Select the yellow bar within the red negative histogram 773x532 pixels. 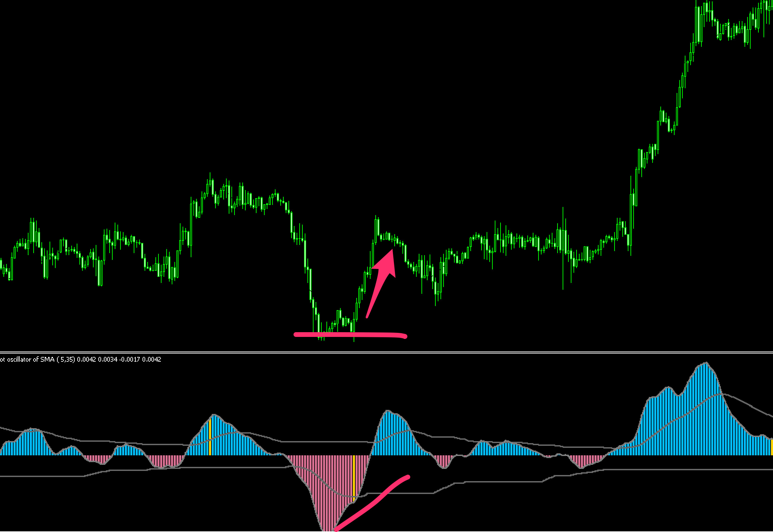pos(354,478)
